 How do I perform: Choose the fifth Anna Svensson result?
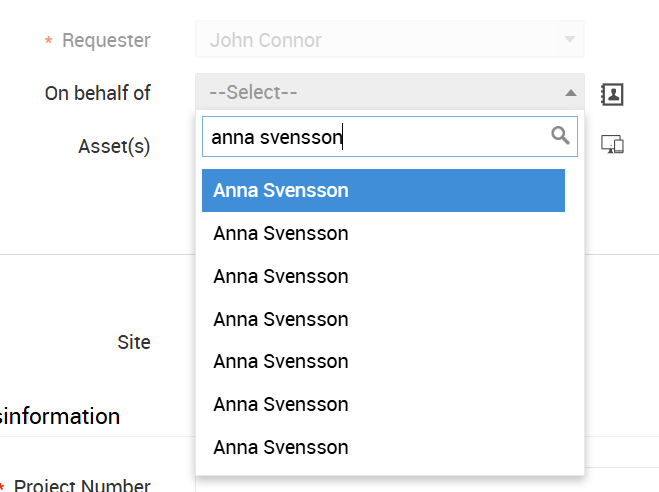pos(281,362)
